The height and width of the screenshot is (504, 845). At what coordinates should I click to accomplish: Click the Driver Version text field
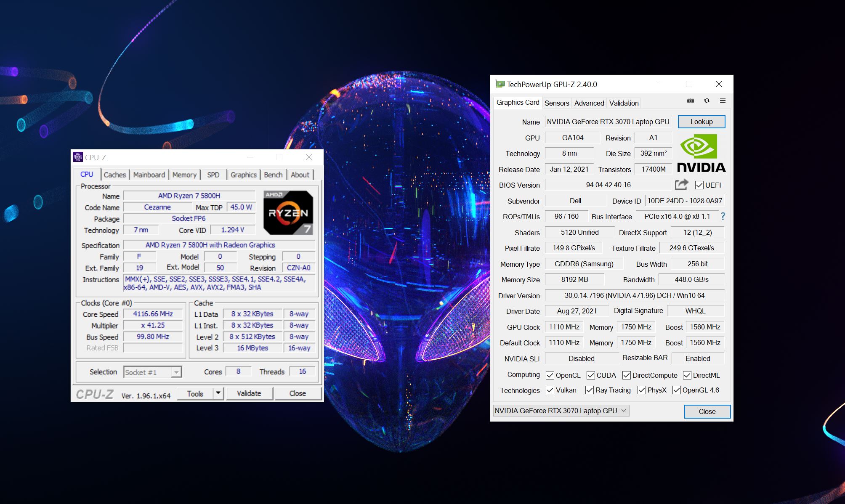[634, 295]
